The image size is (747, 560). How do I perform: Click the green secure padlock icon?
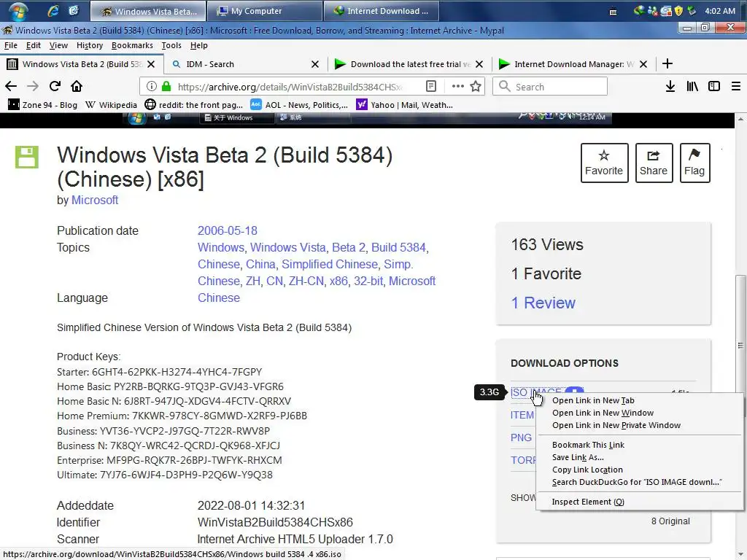click(166, 86)
